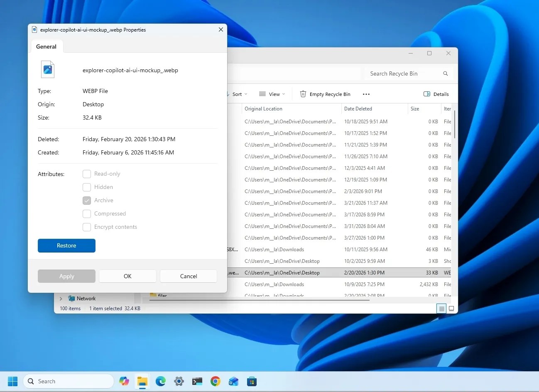Open the View dropdown in Recycle Bin
The height and width of the screenshot is (392, 539).
coord(272,94)
